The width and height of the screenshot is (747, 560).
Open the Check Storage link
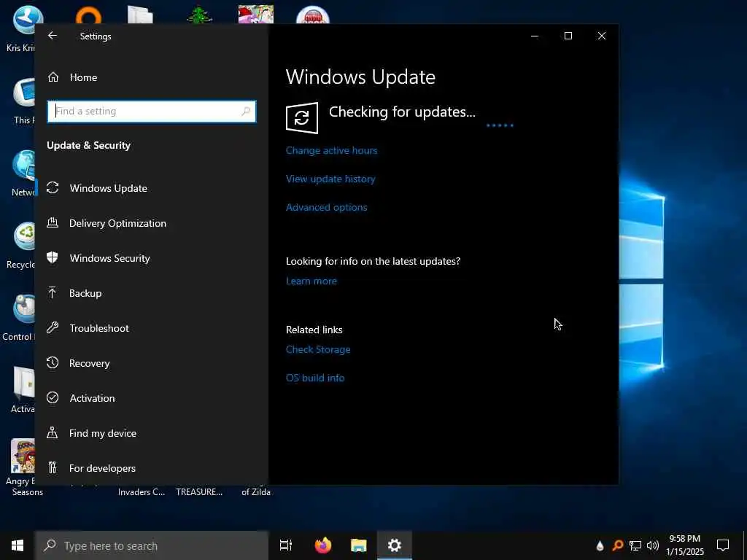(318, 349)
